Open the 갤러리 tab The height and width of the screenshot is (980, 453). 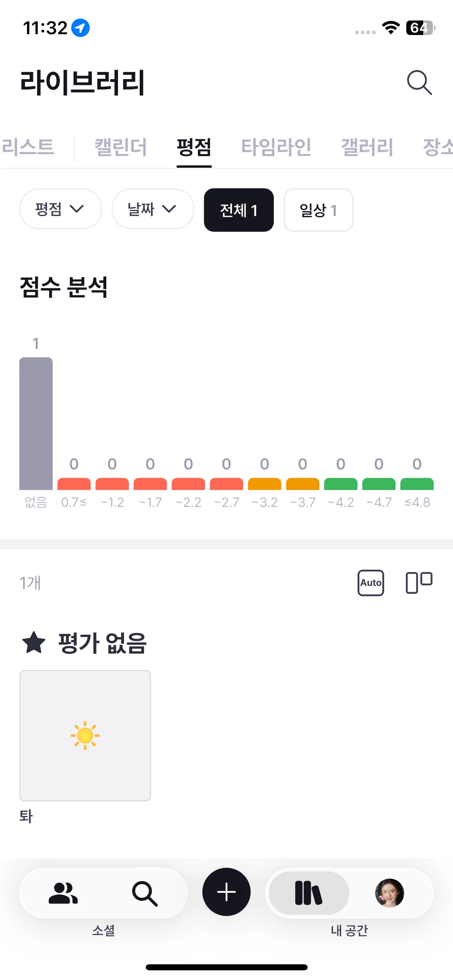[367, 147]
